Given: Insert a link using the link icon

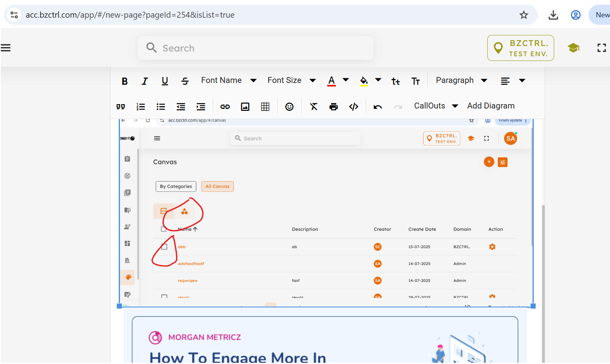Looking at the screenshot, I should [x=225, y=107].
